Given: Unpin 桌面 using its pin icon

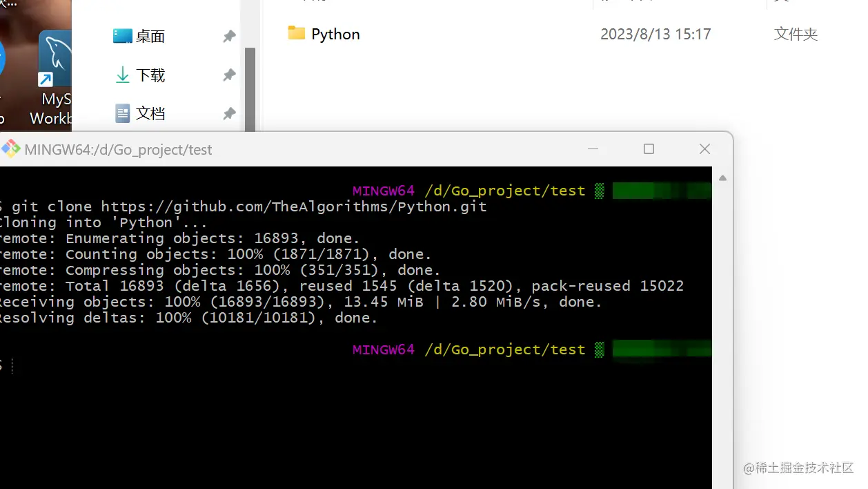Looking at the screenshot, I should 229,37.
